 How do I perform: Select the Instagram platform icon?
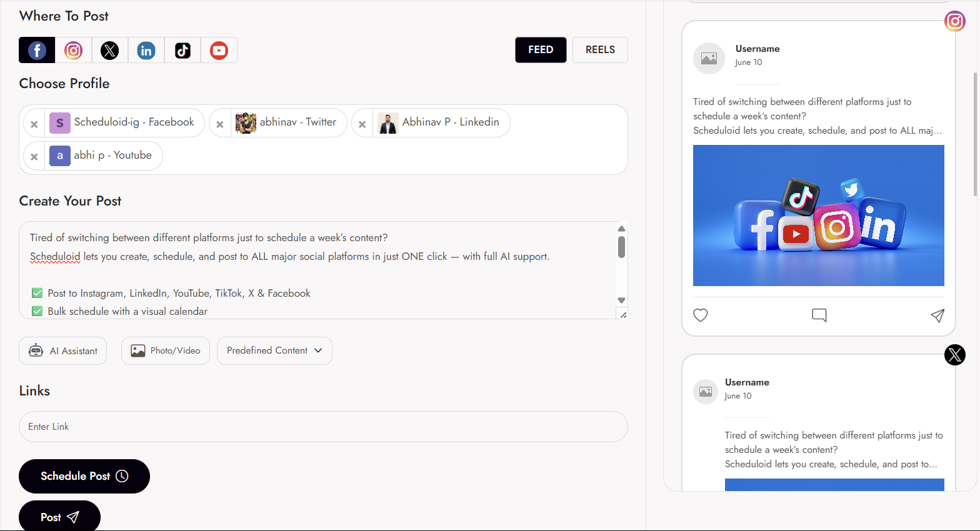(73, 50)
